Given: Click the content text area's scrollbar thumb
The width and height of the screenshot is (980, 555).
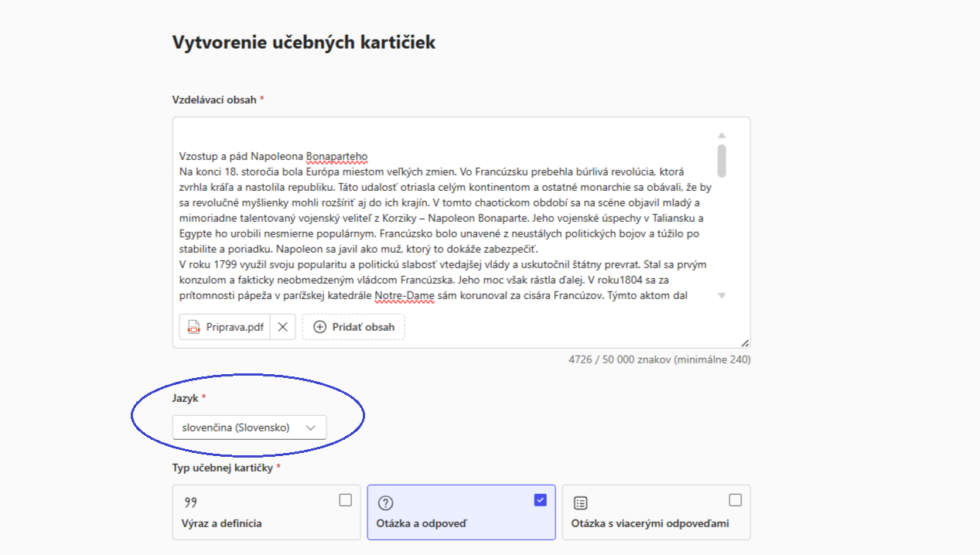Looking at the screenshot, I should (722, 160).
